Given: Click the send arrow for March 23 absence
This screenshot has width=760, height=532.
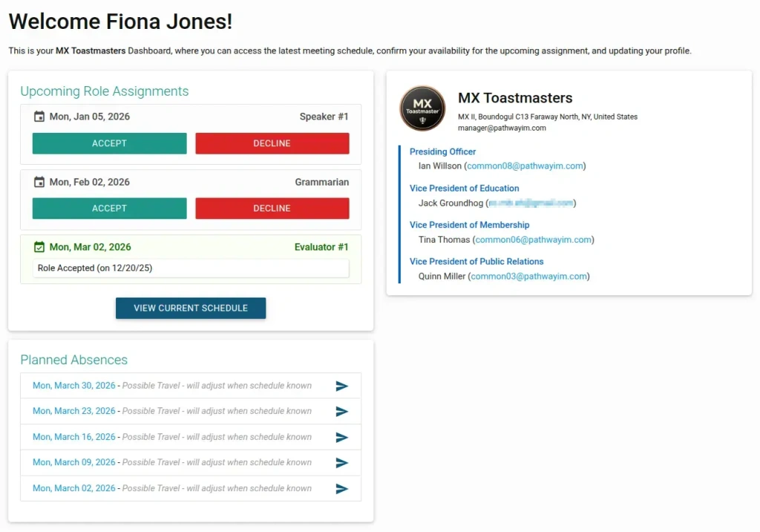Looking at the screenshot, I should 341,411.
